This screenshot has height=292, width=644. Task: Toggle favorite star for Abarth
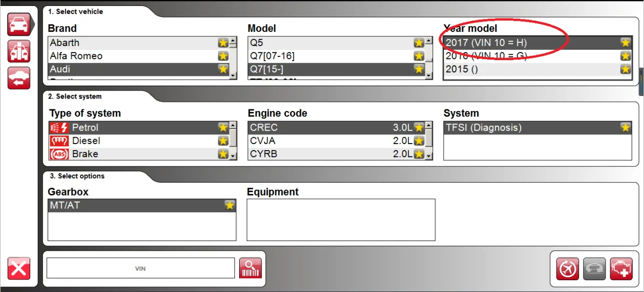[223, 43]
